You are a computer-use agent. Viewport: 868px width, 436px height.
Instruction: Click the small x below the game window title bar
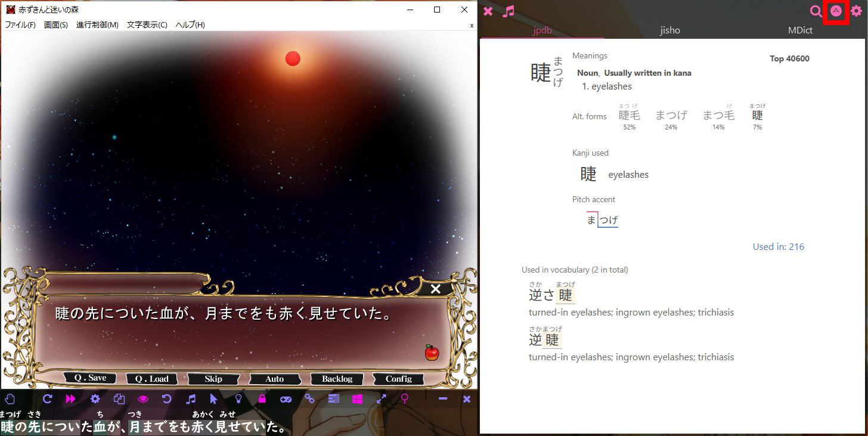click(x=472, y=26)
